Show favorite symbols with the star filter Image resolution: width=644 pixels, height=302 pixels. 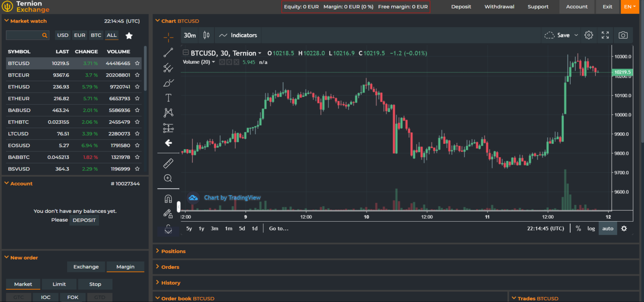(129, 36)
